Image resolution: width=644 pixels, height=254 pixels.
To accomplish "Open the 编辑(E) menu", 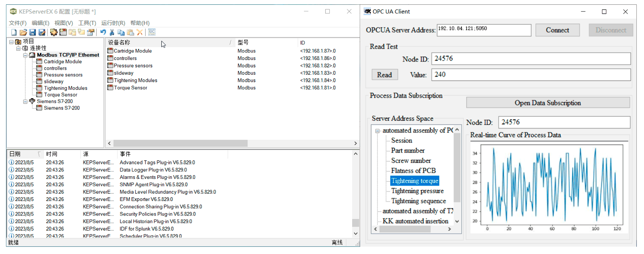I will click(40, 23).
